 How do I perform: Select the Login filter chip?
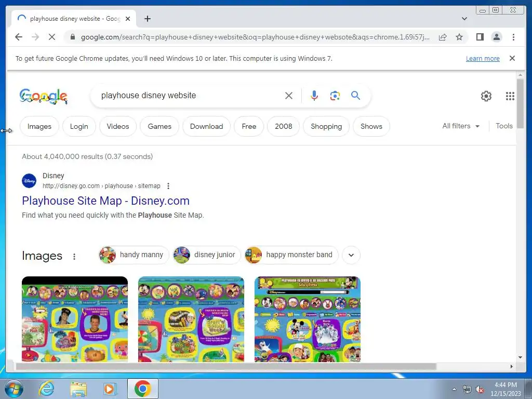point(79,126)
